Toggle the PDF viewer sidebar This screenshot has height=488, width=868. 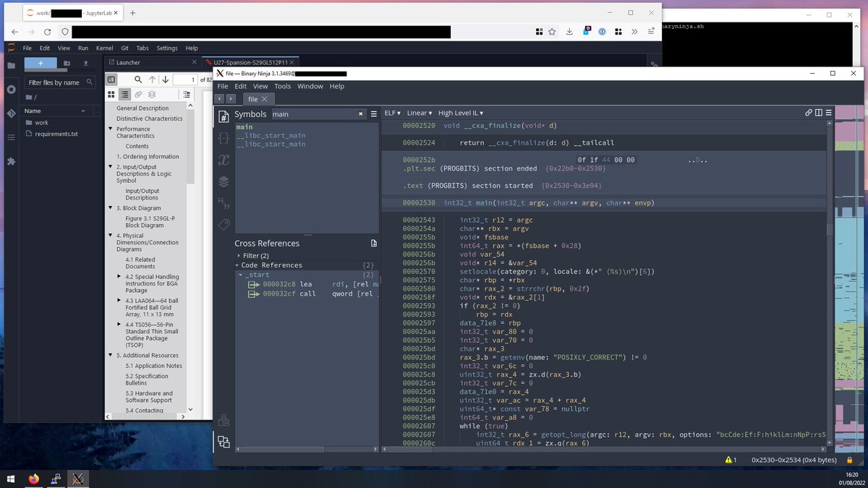point(111,80)
